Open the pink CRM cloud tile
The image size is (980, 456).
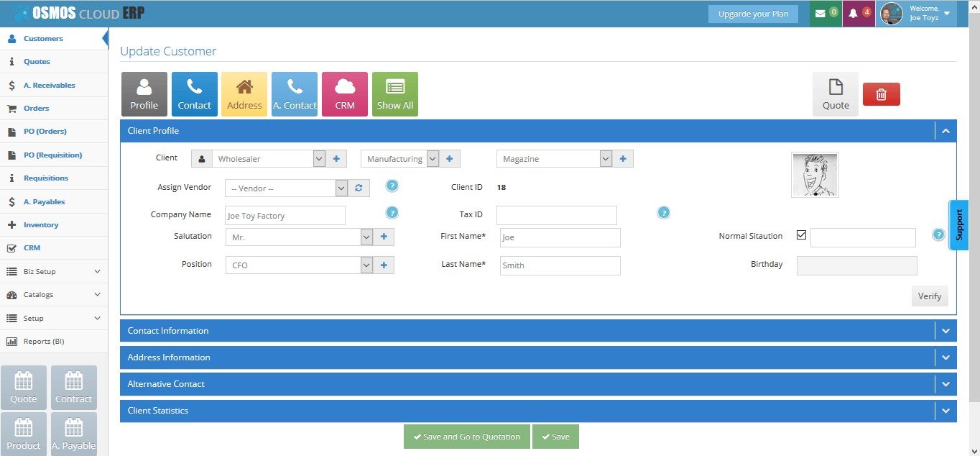point(345,94)
